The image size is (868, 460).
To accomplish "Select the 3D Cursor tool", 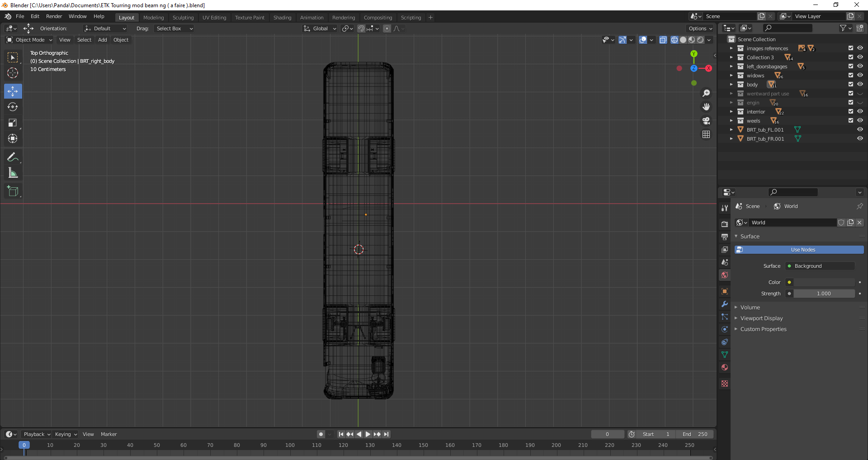I will pyautogui.click(x=13, y=73).
